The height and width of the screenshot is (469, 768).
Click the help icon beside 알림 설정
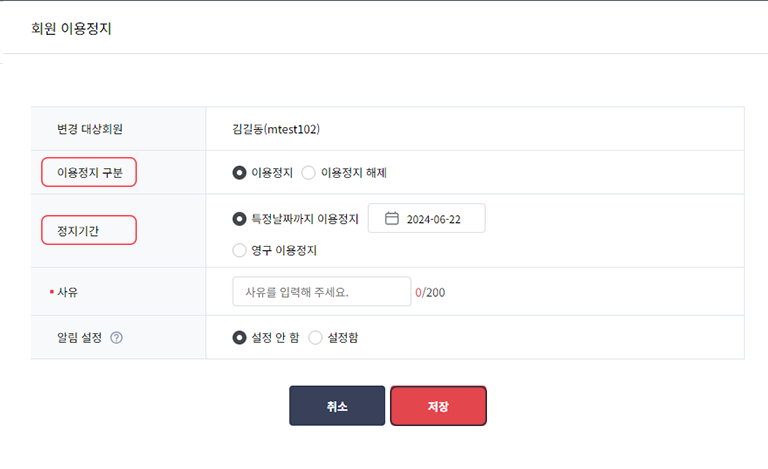pos(117,338)
